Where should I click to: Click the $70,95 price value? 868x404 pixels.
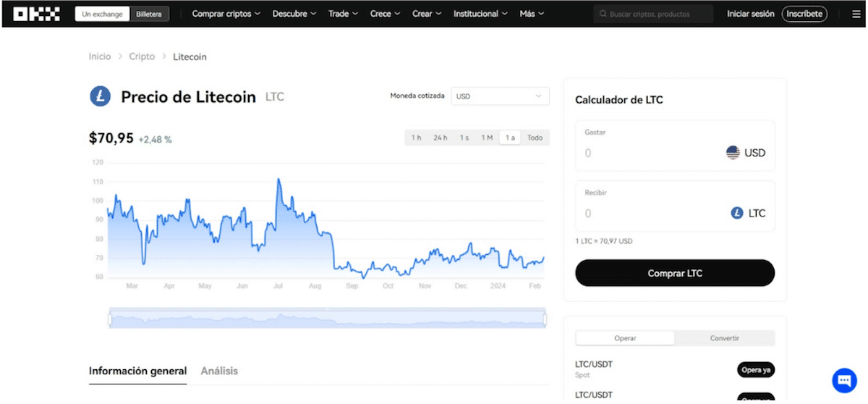point(111,138)
